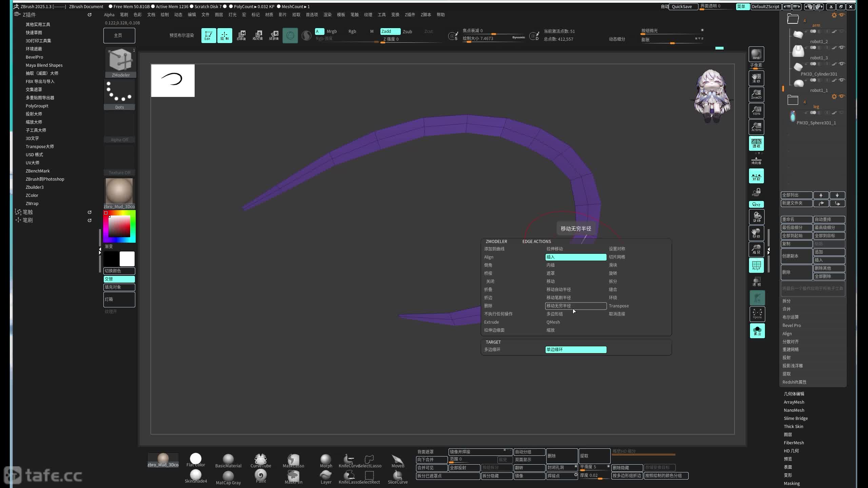The image size is (868, 488).
Task: Expand the 笔刷 palette section
Action: (x=28, y=220)
